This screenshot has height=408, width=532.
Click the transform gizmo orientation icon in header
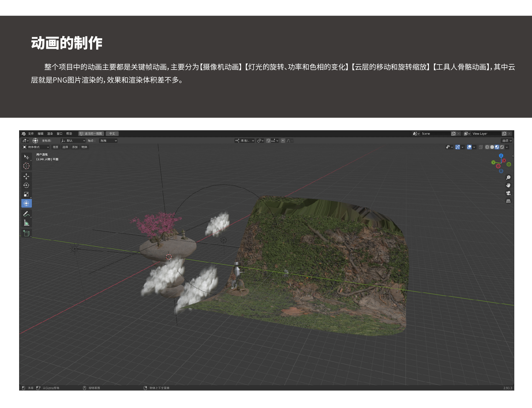click(x=35, y=141)
